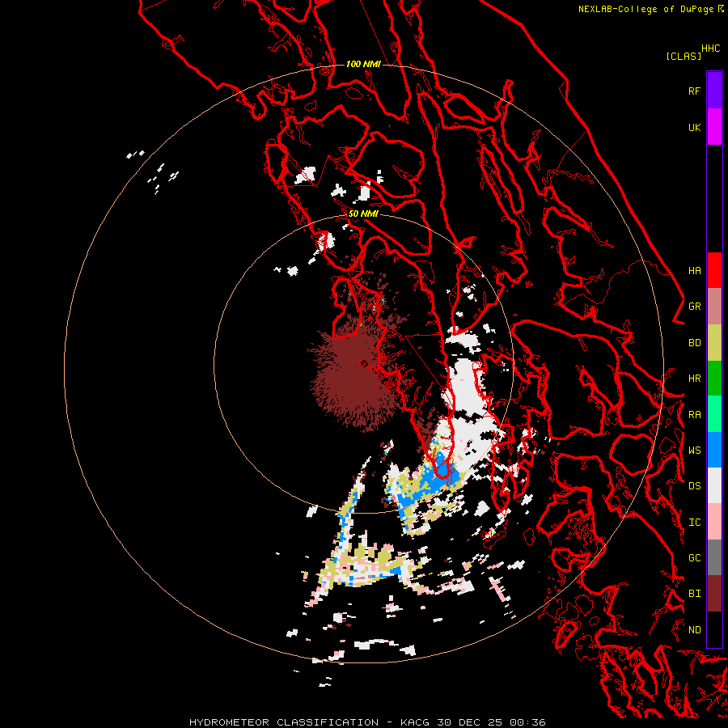Click the IC pink legend swatch
728x728 pixels.
tap(714, 522)
